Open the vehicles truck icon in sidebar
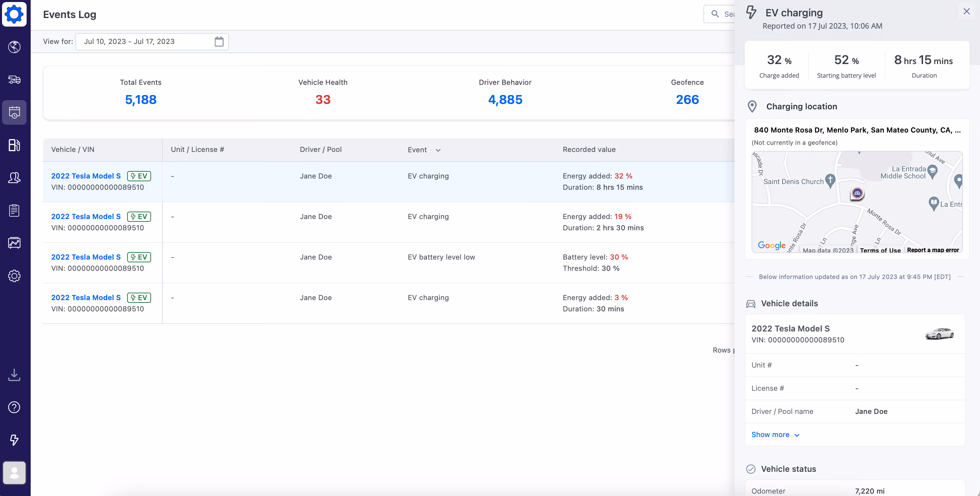The height and width of the screenshot is (496, 980). (14, 80)
